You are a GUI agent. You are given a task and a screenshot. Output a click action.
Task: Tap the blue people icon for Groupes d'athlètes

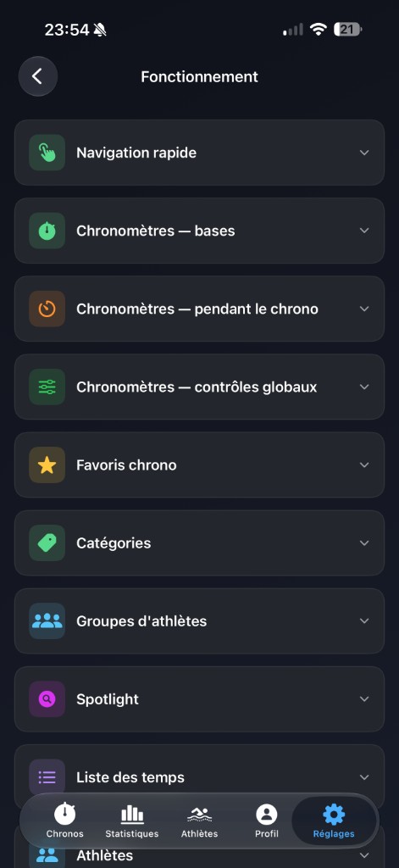(47, 620)
